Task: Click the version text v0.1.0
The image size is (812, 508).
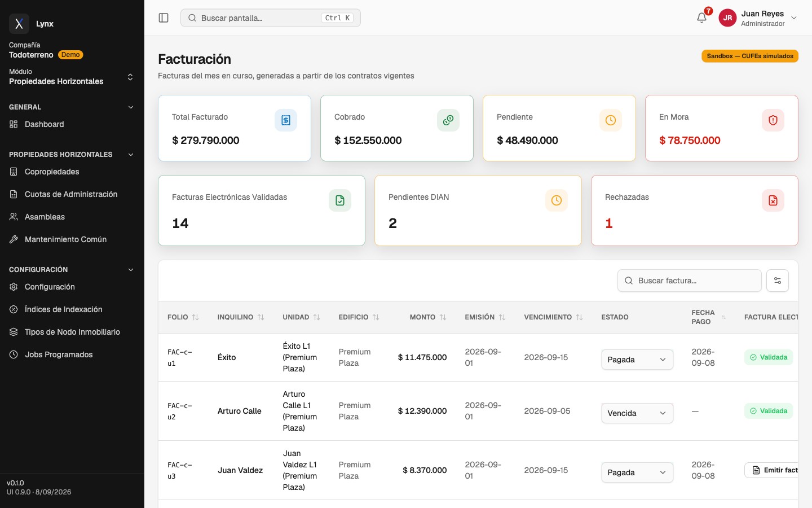Action: pos(15,483)
